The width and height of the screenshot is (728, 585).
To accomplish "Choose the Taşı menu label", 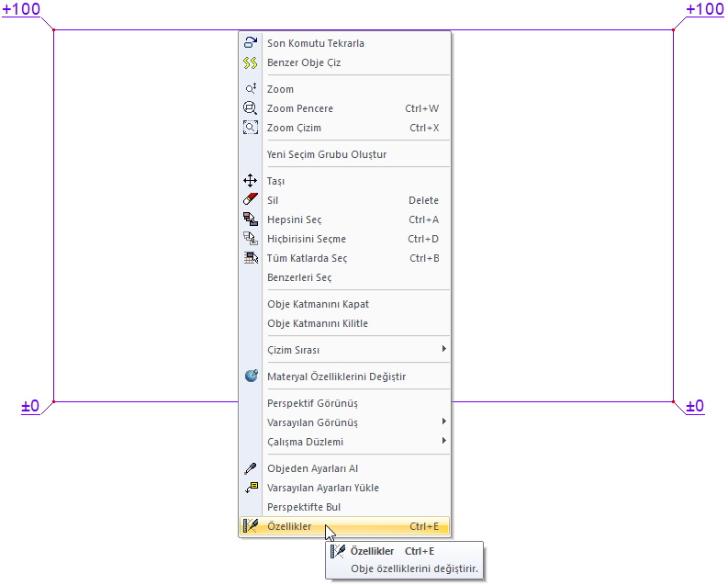I will [275, 181].
